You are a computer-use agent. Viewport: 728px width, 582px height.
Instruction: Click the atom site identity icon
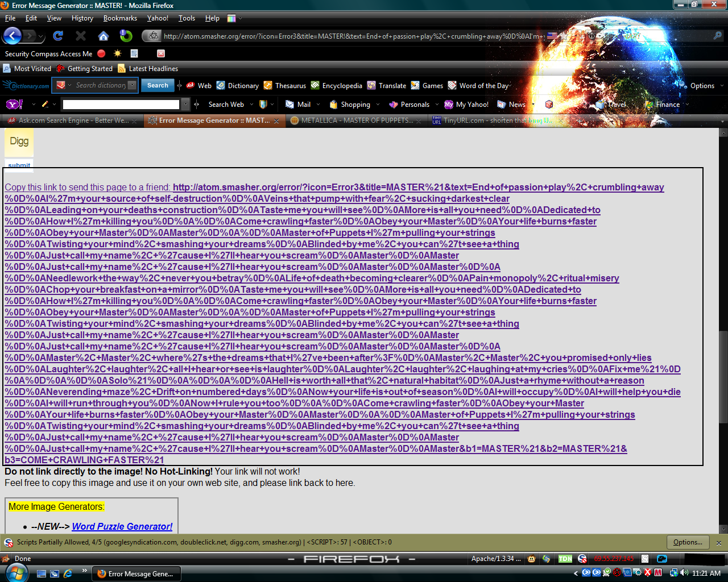point(153,36)
